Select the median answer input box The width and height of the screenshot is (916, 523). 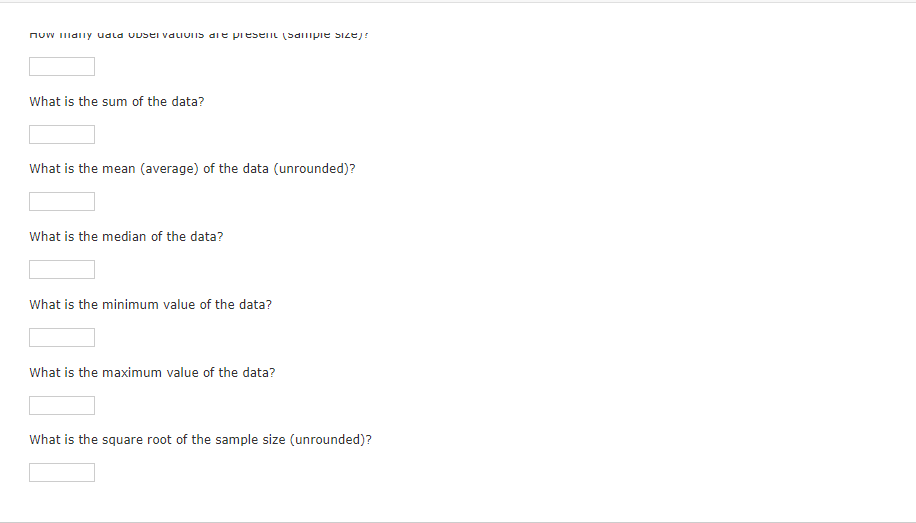coord(62,270)
